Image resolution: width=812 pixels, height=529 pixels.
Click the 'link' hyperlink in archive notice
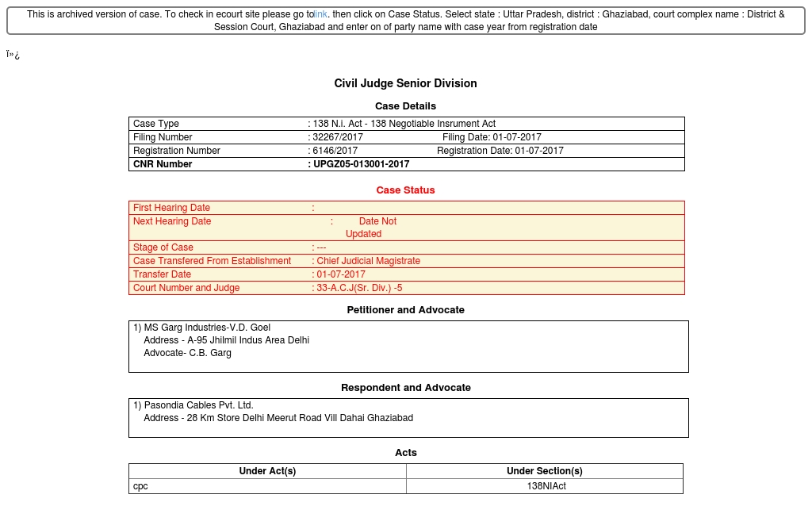coord(320,14)
